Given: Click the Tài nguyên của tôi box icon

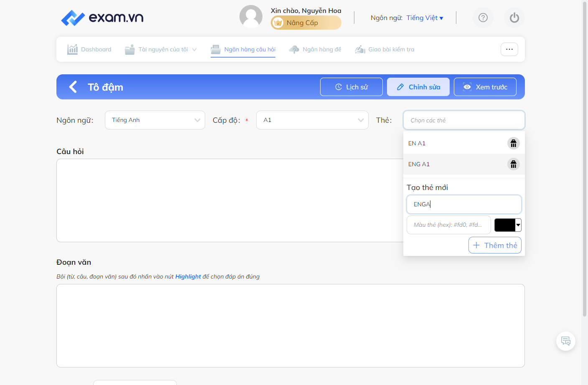Looking at the screenshot, I should click(130, 49).
